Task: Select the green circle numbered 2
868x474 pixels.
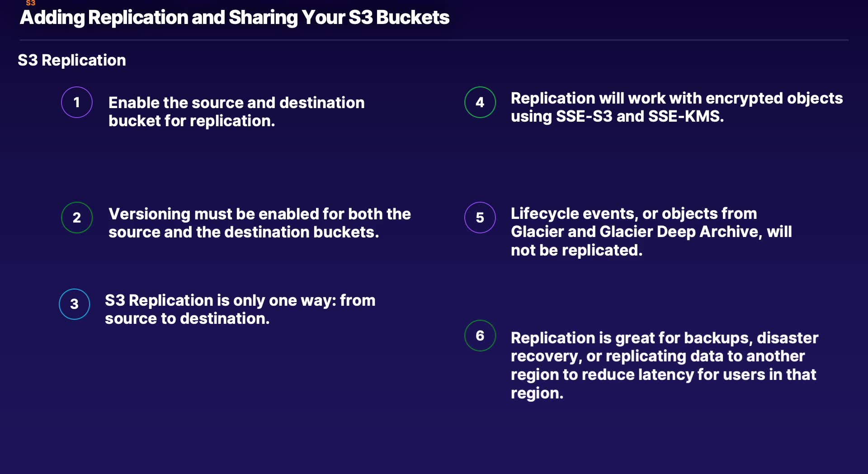Action: (x=77, y=218)
